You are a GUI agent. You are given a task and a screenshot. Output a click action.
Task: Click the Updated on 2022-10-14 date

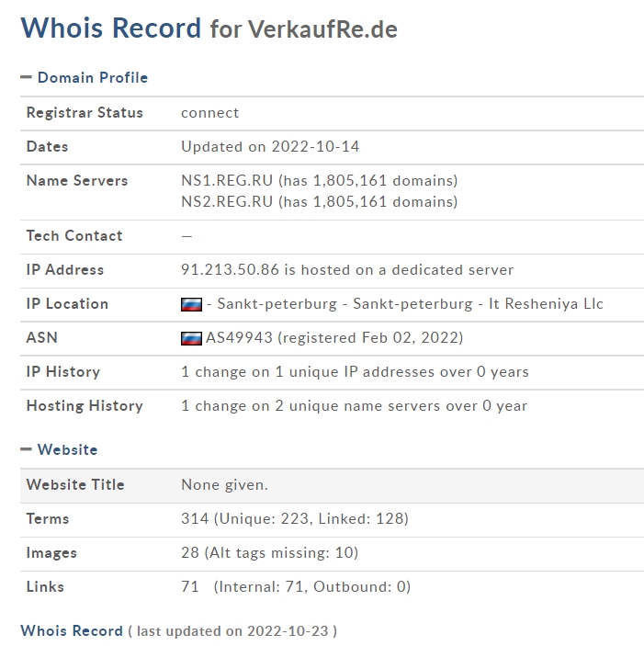tap(270, 147)
